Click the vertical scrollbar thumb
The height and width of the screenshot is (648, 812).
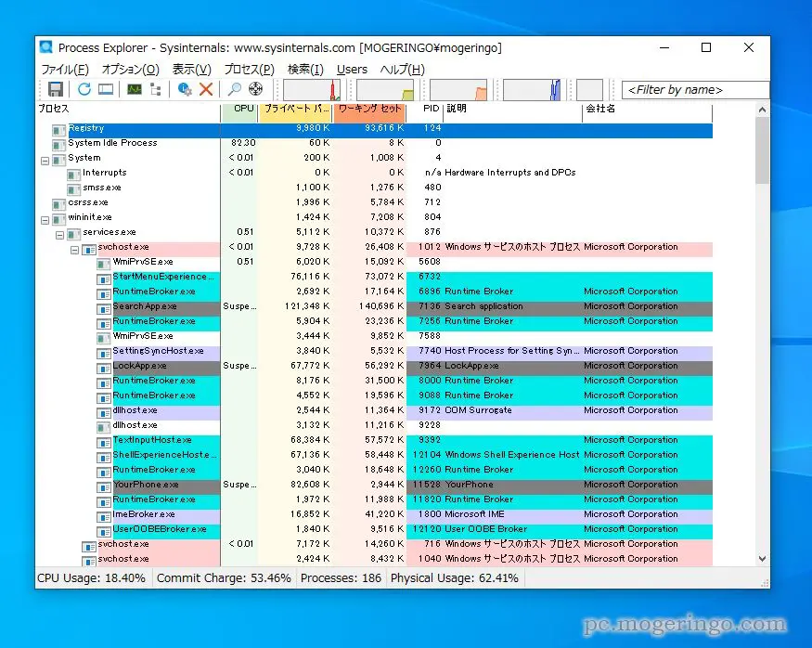(762, 150)
